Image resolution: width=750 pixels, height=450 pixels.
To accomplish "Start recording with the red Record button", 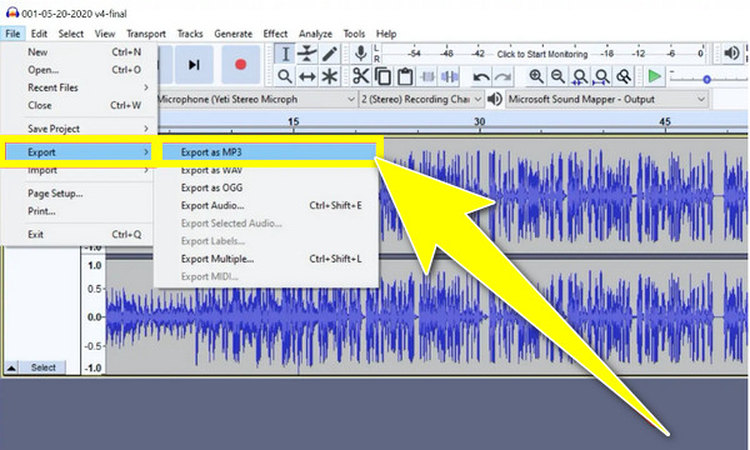I will (x=241, y=65).
